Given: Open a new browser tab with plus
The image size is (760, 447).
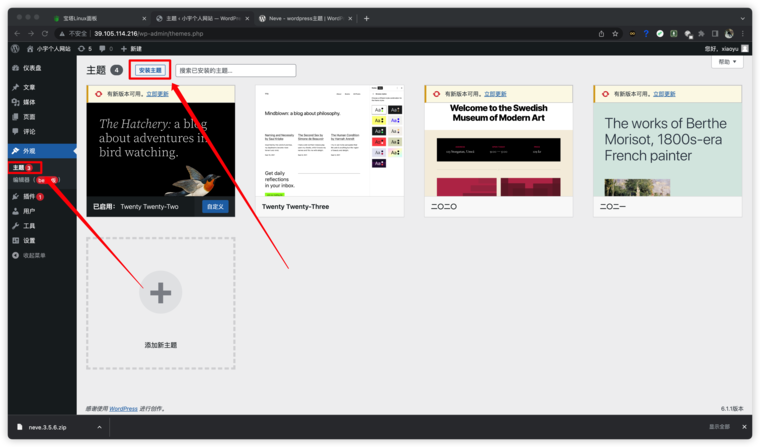Looking at the screenshot, I should (x=366, y=18).
